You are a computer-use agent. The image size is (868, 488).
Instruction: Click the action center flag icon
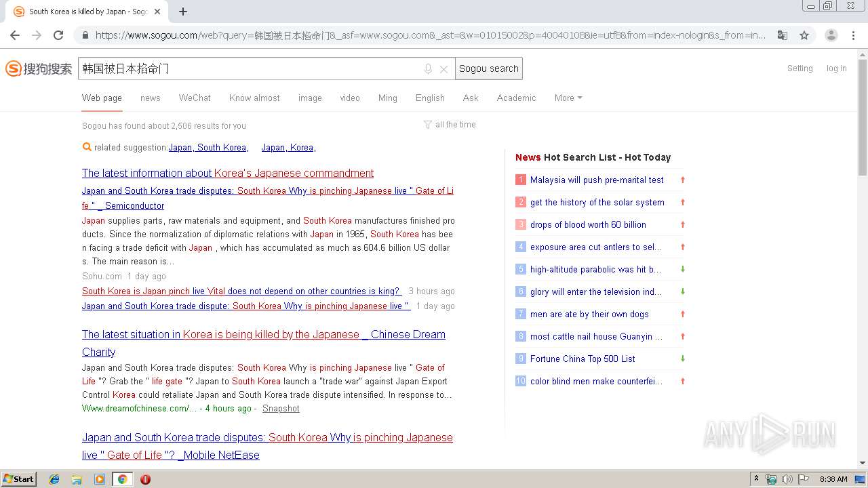(x=804, y=479)
